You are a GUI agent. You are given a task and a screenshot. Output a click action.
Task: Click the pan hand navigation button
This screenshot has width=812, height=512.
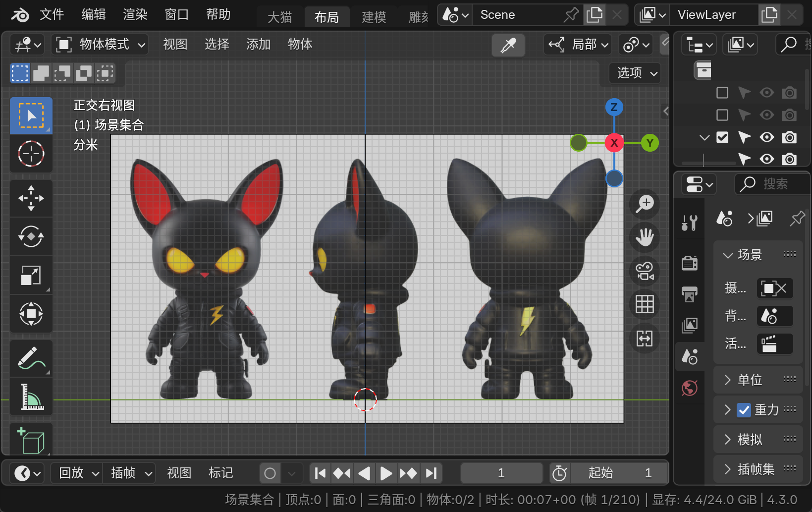click(x=645, y=237)
